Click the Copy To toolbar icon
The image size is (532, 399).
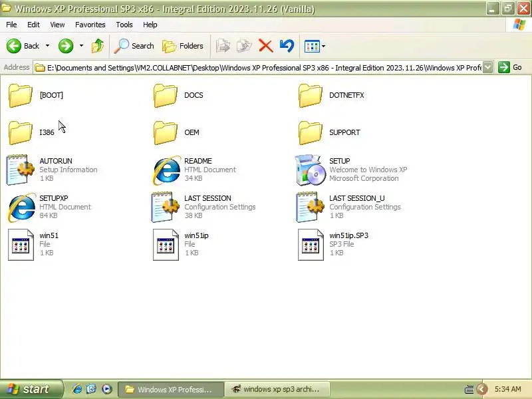click(244, 46)
